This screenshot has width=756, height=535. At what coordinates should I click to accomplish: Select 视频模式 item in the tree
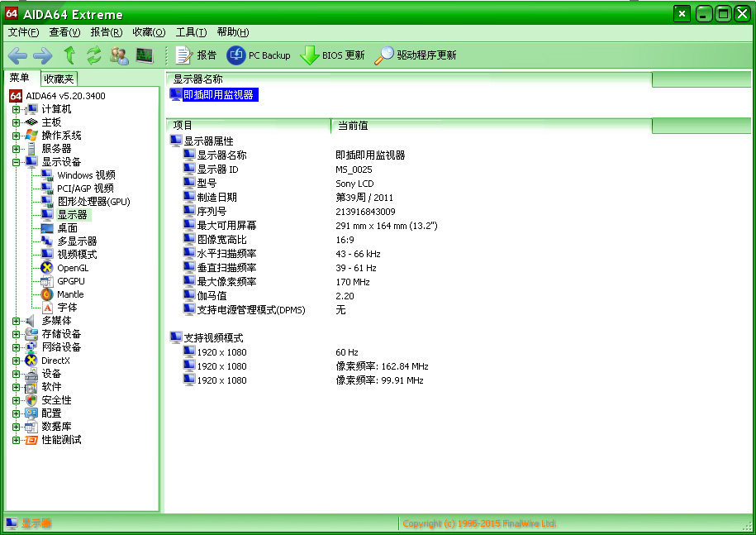pyautogui.click(x=77, y=255)
